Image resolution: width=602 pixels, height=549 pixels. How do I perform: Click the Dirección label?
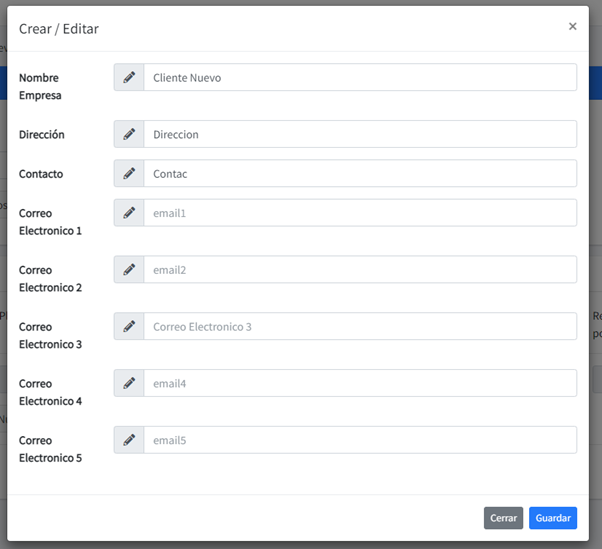pos(42,134)
